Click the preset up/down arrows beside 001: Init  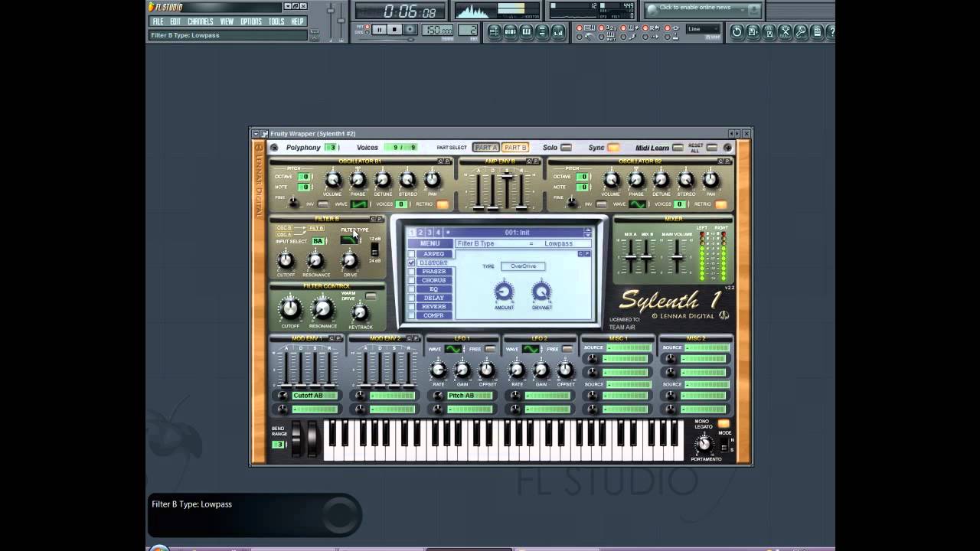pos(587,233)
